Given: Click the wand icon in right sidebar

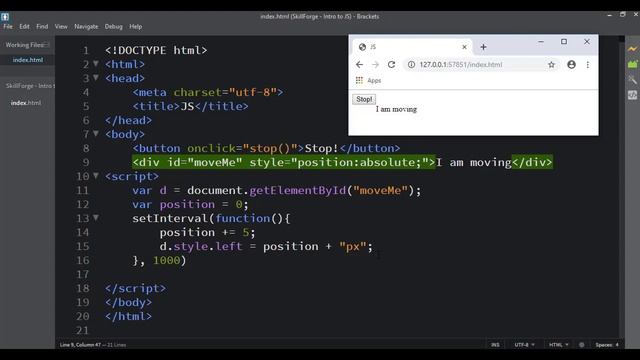Looking at the screenshot, I should click(x=632, y=80).
